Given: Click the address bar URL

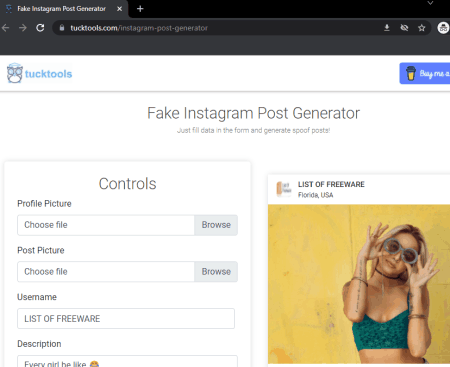Looking at the screenshot, I should pyautogui.click(x=139, y=28).
